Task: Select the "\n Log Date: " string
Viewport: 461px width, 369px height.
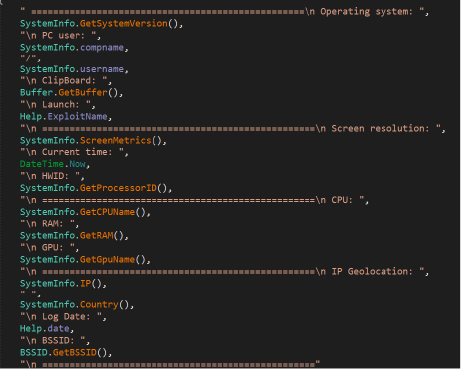Action: point(61,317)
